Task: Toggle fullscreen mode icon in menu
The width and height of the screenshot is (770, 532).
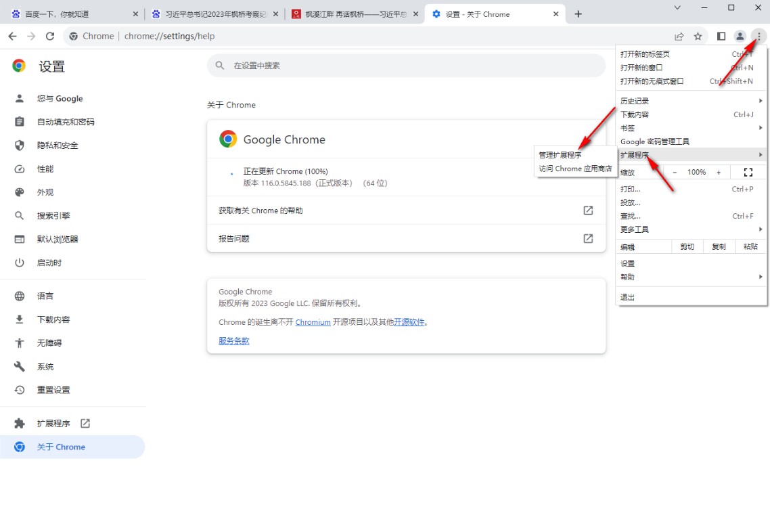Action: 748,173
